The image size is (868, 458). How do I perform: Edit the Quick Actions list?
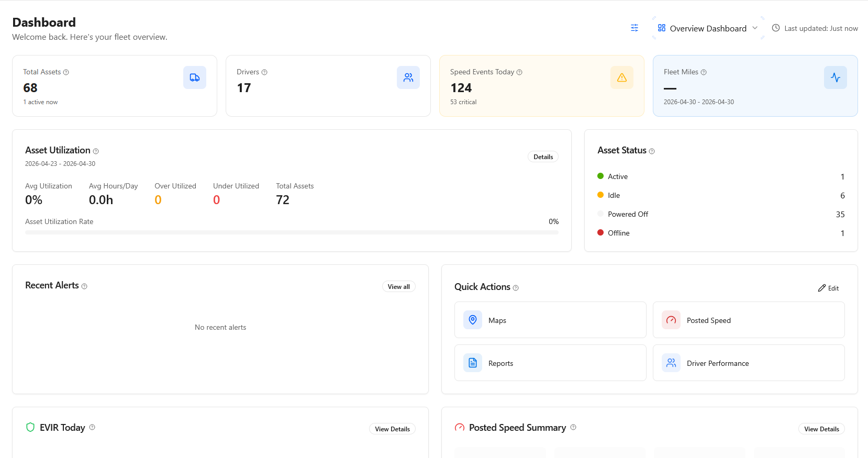(x=828, y=288)
